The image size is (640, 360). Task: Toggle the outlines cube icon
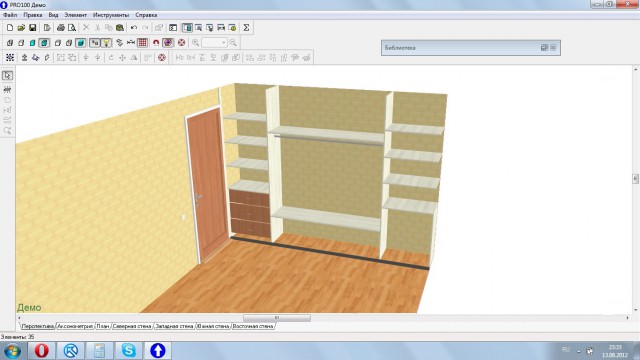(58, 42)
